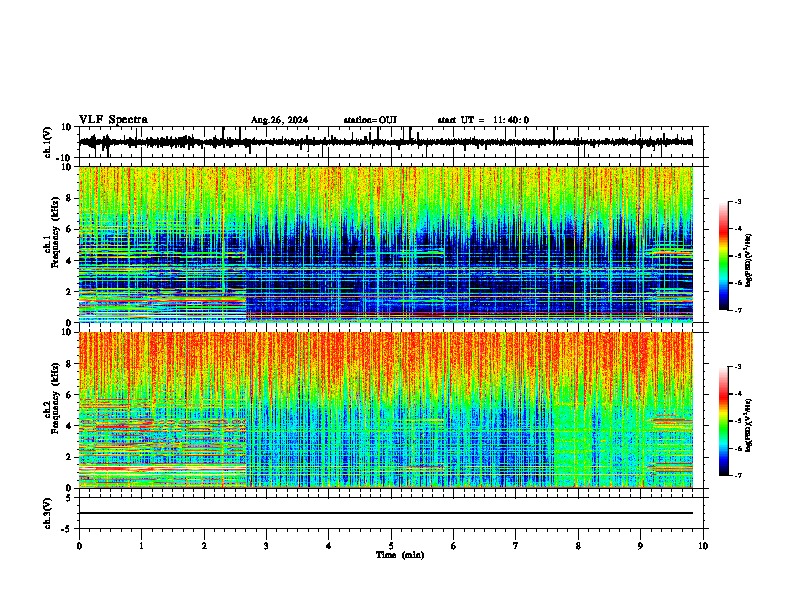This screenshot has width=792, height=612.
Task: Click the ch.2 color scale log(PSD) unit label
Action: click(x=749, y=425)
